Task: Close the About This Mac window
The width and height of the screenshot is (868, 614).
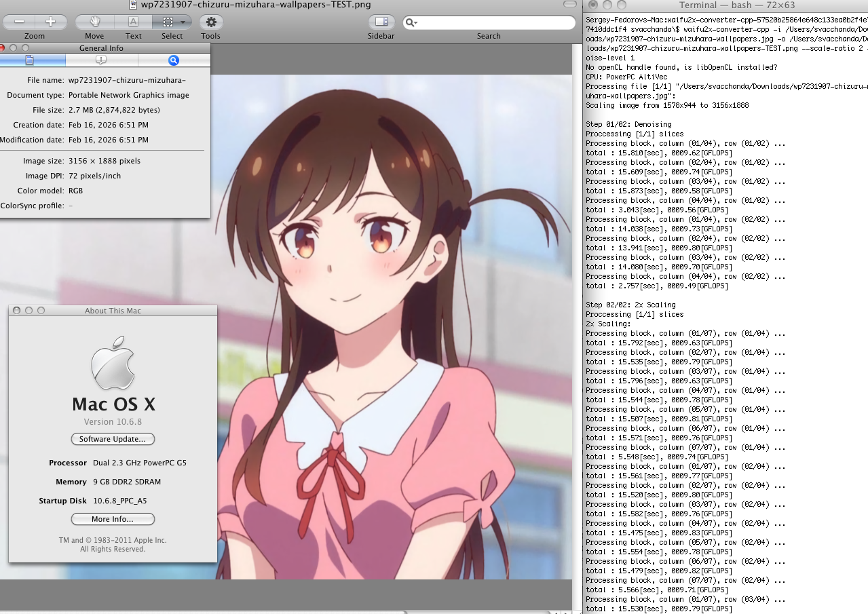Action: click(x=17, y=310)
